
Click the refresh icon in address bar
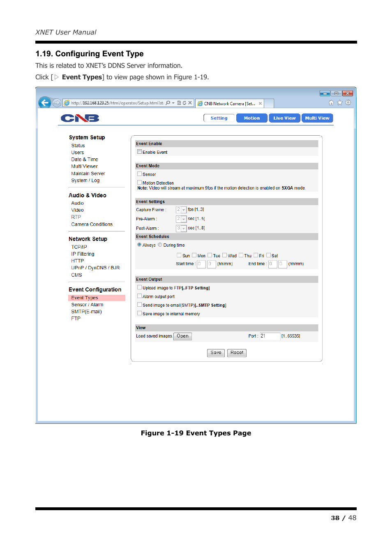[184, 103]
